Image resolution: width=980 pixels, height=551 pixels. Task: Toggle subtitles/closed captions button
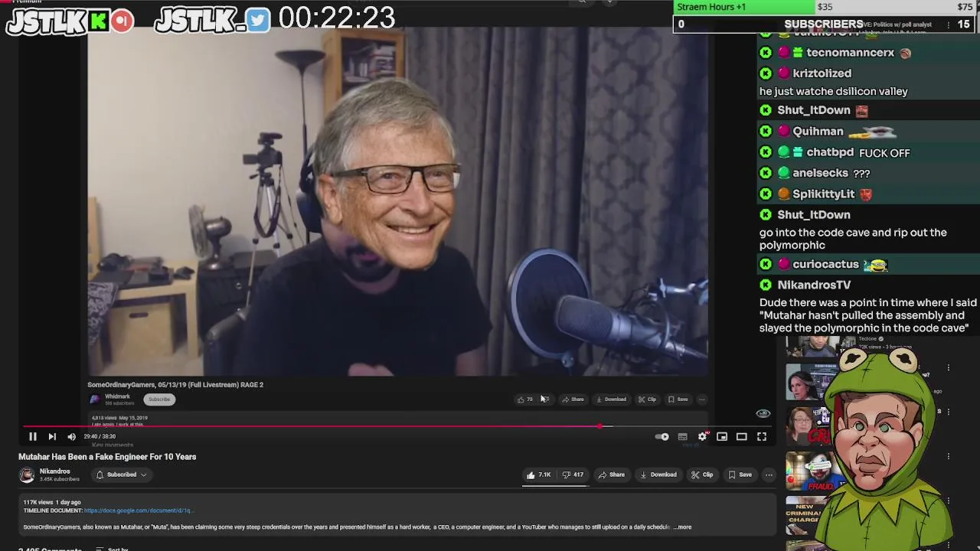pyautogui.click(x=682, y=436)
